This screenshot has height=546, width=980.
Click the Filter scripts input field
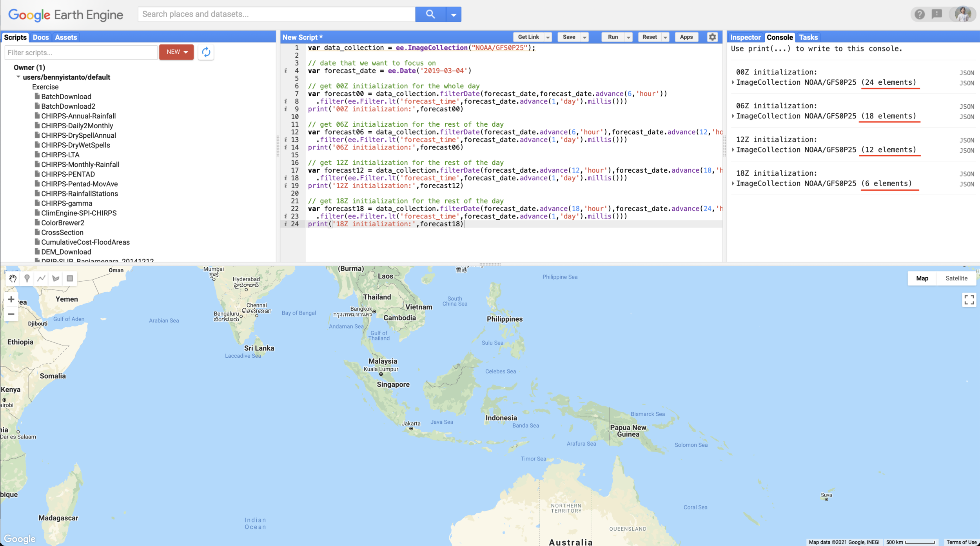81,53
